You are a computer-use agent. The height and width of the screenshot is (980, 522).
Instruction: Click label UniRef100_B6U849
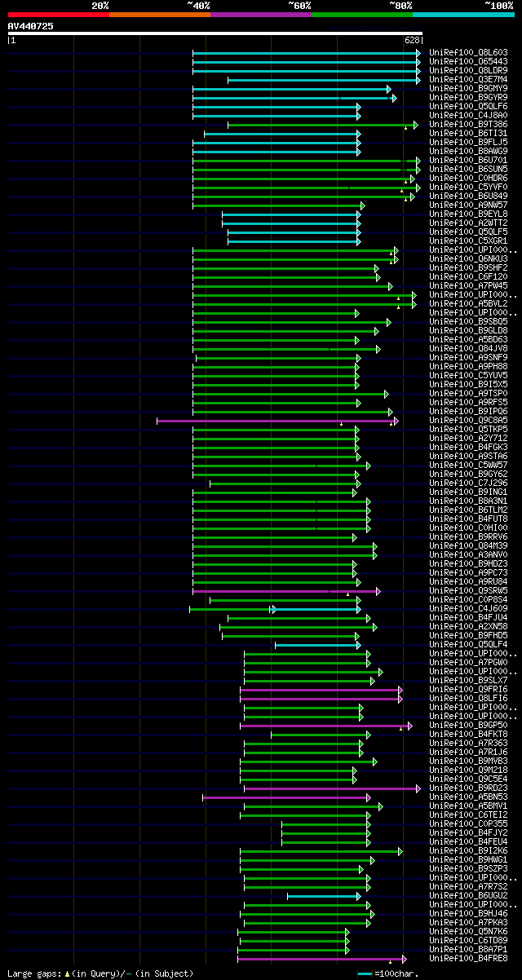pos(467,196)
